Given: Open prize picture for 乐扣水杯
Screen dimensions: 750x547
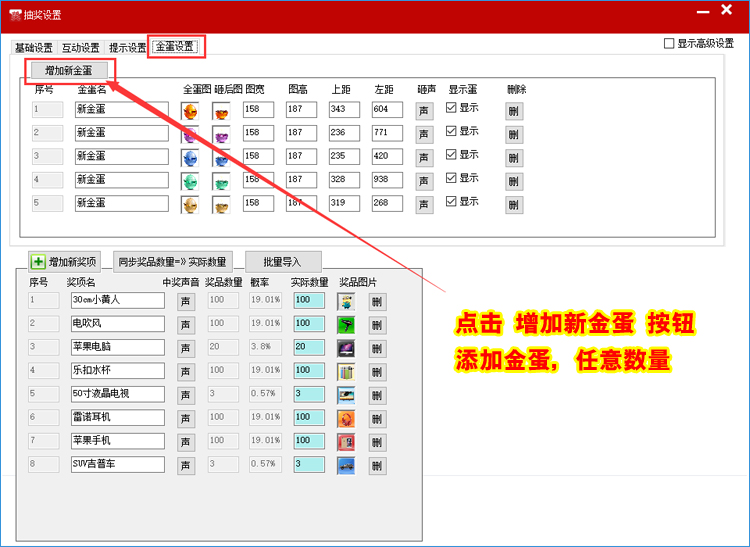Looking at the screenshot, I should click(346, 372).
